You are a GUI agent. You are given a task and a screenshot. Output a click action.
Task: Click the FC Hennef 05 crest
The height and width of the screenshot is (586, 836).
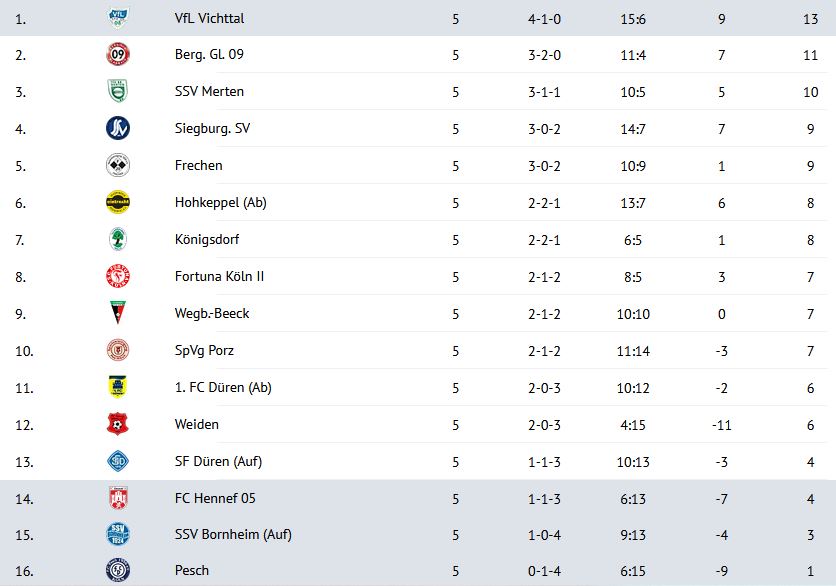(x=118, y=498)
